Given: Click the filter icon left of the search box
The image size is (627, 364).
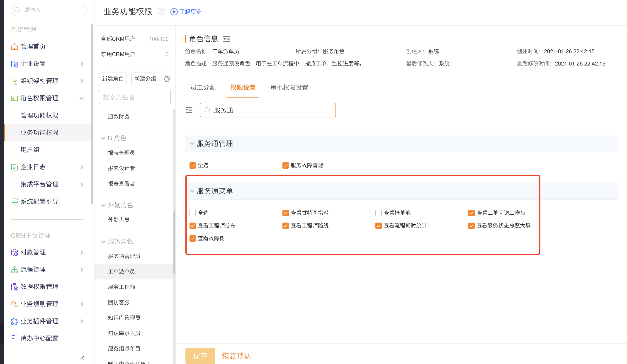Looking at the screenshot, I should (x=189, y=110).
